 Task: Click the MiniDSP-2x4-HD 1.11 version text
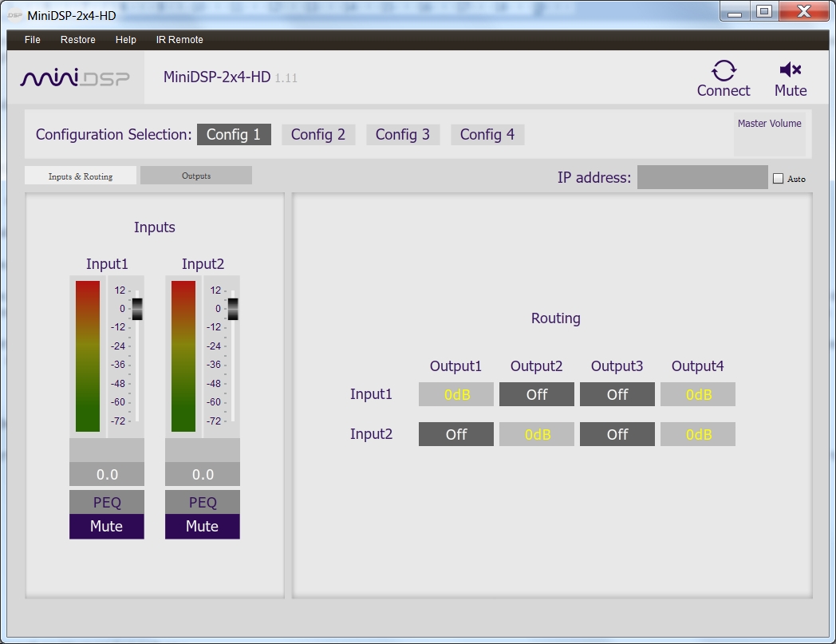pyautogui.click(x=231, y=77)
